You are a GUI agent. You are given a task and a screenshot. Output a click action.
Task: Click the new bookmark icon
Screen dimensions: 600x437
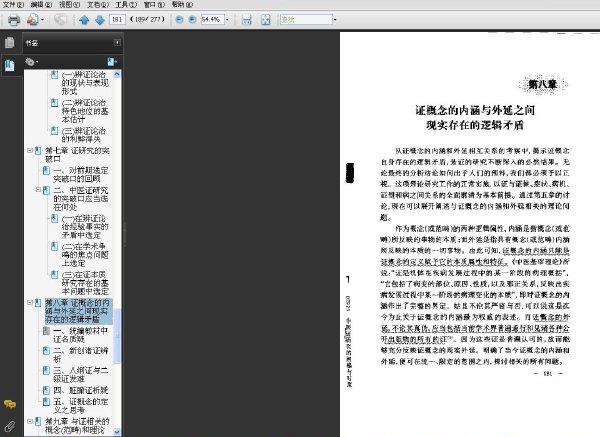pyautogui.click(x=112, y=62)
